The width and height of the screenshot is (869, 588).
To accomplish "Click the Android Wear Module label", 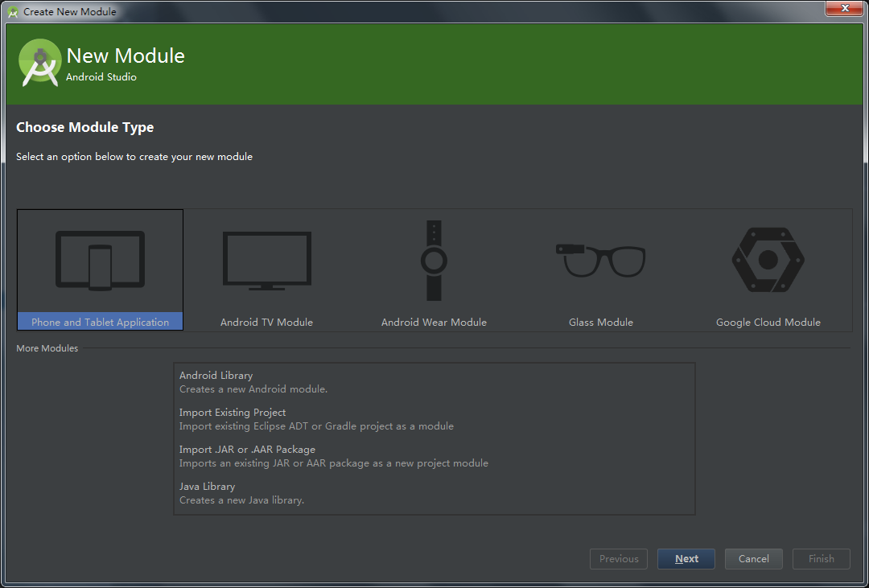I will click(434, 322).
